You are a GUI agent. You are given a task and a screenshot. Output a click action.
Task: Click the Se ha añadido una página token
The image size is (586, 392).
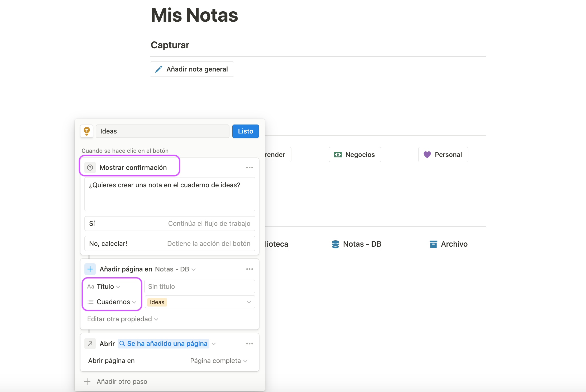pos(164,343)
